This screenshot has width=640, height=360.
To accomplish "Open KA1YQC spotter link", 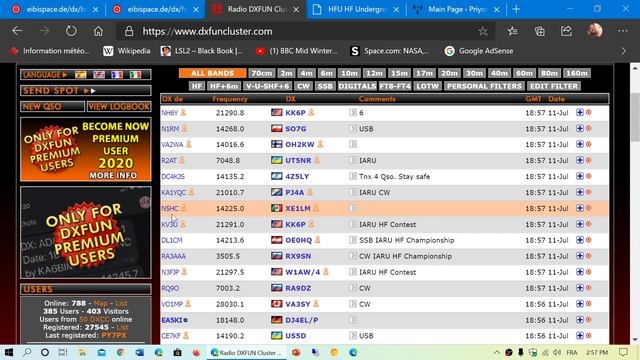I will 173,192.
